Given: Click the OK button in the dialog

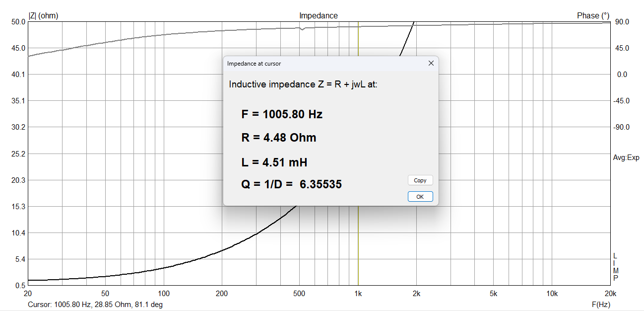Looking at the screenshot, I should click(x=420, y=197).
